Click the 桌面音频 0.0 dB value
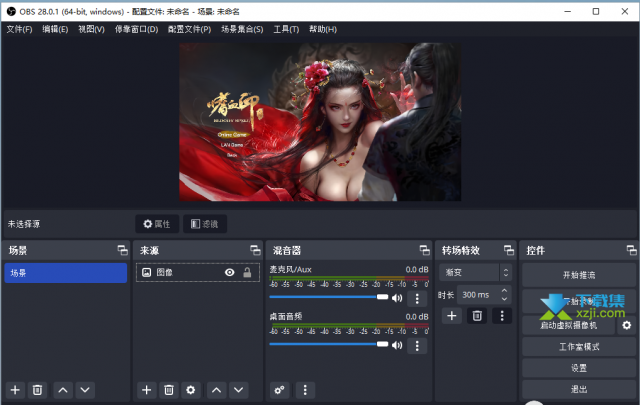This screenshot has width=640, height=405. point(417,317)
